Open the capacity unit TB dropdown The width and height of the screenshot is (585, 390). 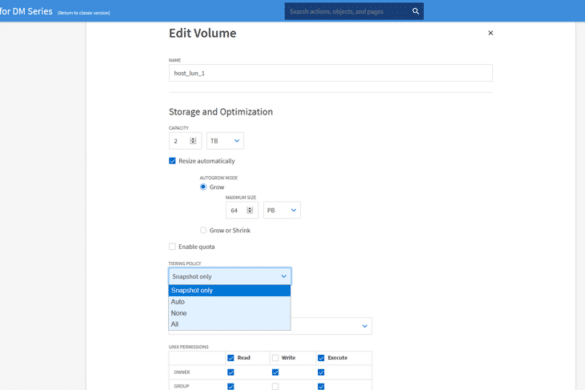click(225, 141)
